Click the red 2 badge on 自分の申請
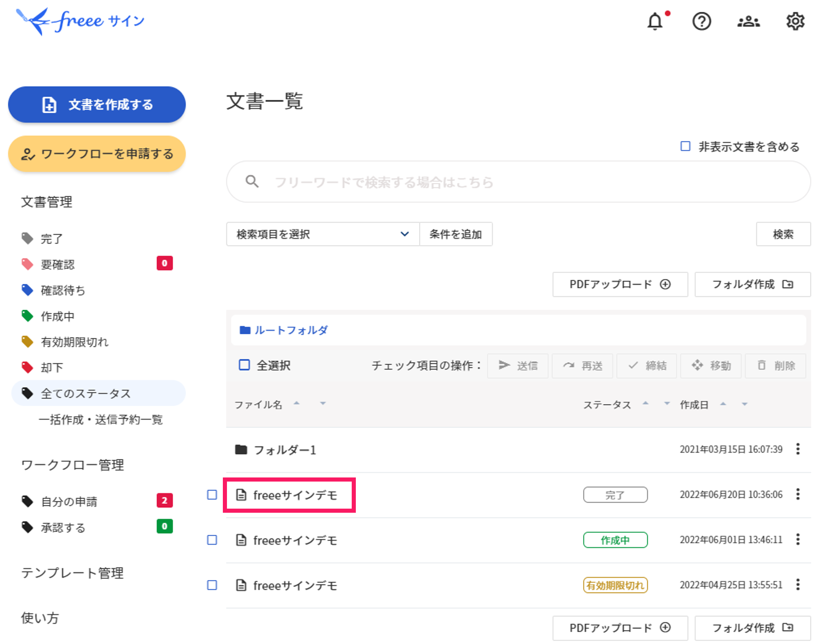 (165, 500)
